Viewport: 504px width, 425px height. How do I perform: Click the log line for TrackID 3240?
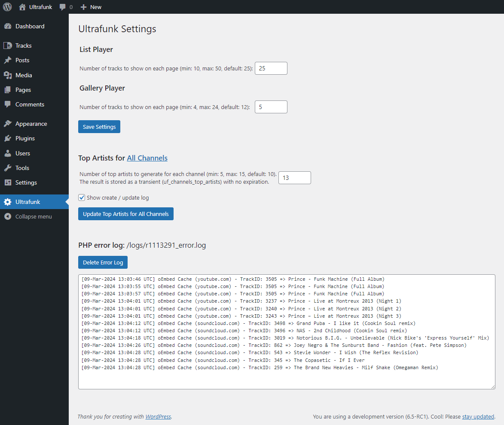(241, 309)
